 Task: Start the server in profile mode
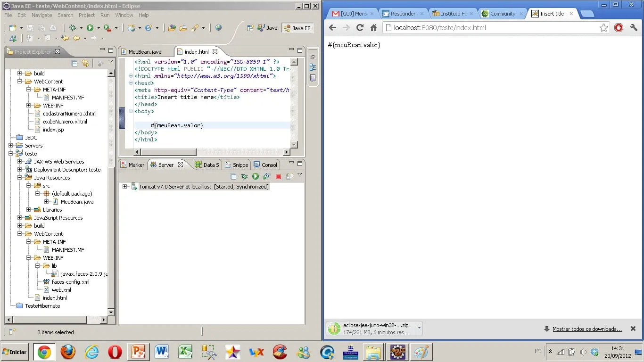pos(267,176)
